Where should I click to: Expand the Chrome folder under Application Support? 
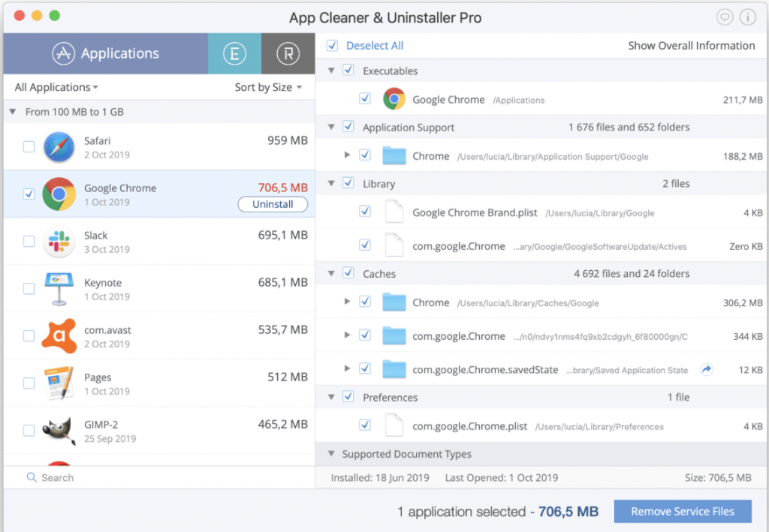[x=346, y=155]
